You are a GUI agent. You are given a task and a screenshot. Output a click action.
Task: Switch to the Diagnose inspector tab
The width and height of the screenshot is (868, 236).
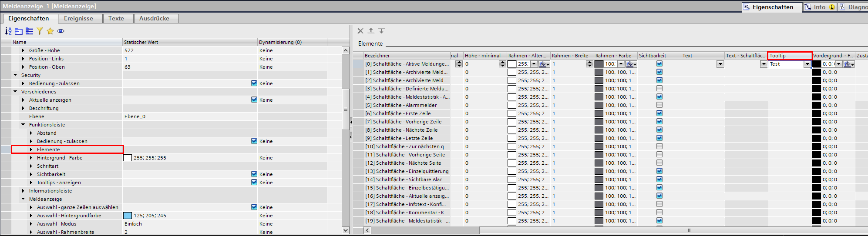click(853, 7)
